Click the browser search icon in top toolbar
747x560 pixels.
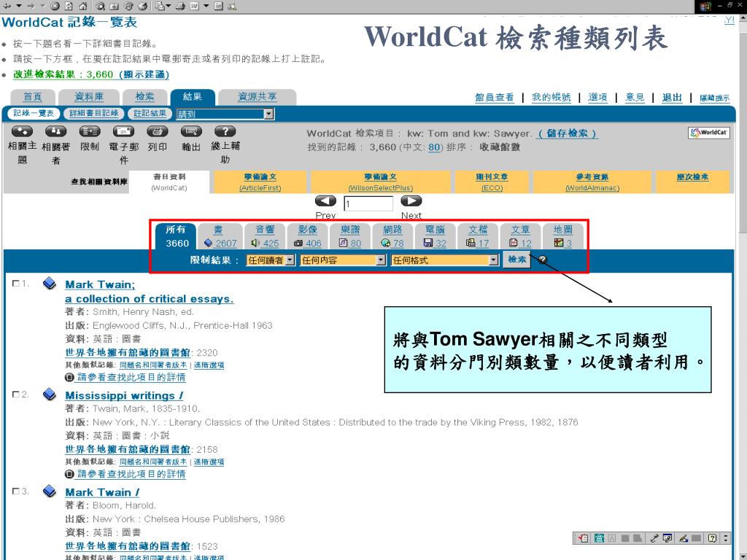tap(100, 6)
